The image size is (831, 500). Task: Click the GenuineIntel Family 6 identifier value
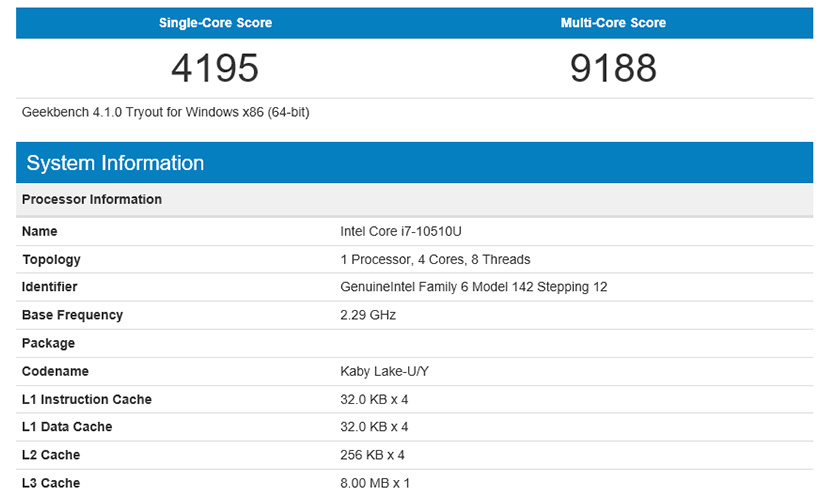(x=474, y=287)
